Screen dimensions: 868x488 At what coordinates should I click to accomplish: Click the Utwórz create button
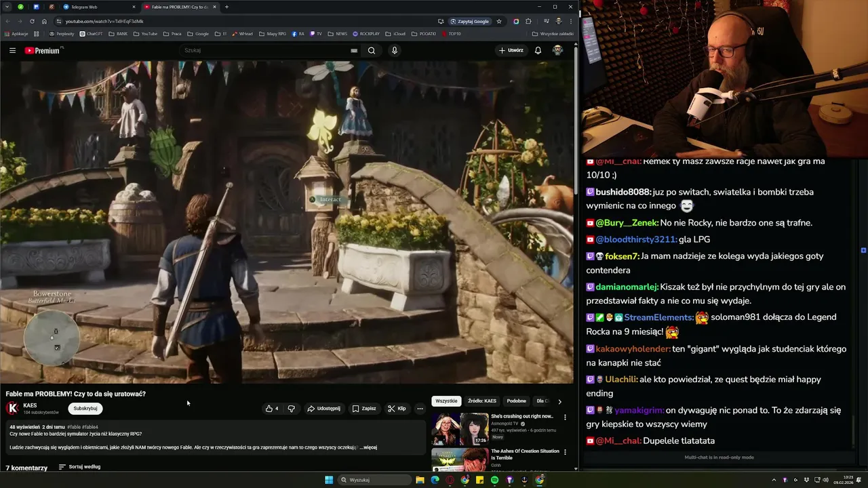(x=511, y=50)
